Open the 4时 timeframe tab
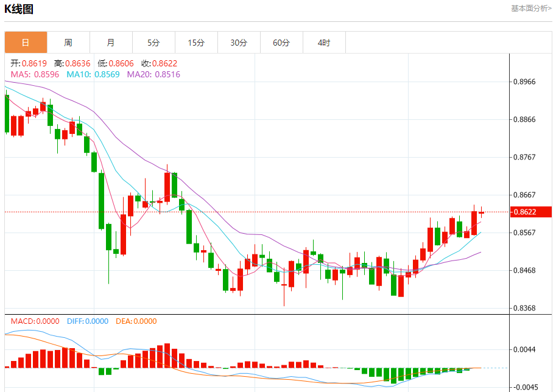This screenshot has height=392, width=556. 324,43
